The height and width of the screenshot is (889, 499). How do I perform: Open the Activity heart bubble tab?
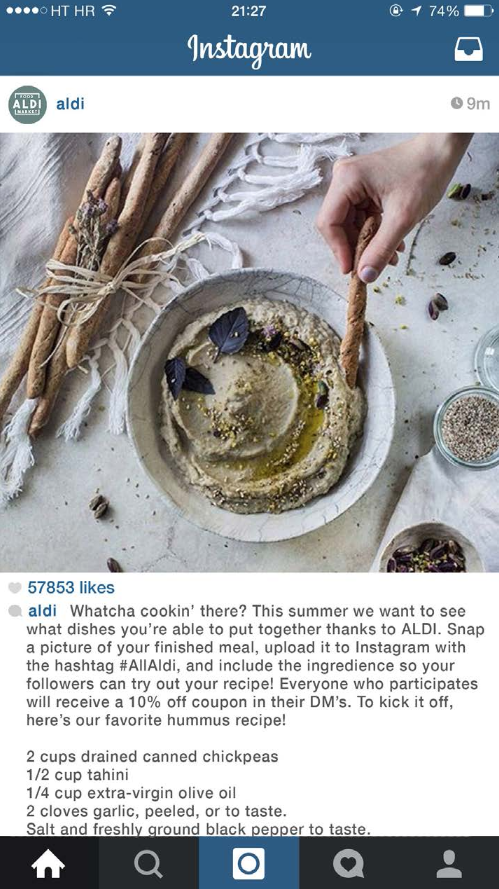pyautogui.click(x=348, y=864)
